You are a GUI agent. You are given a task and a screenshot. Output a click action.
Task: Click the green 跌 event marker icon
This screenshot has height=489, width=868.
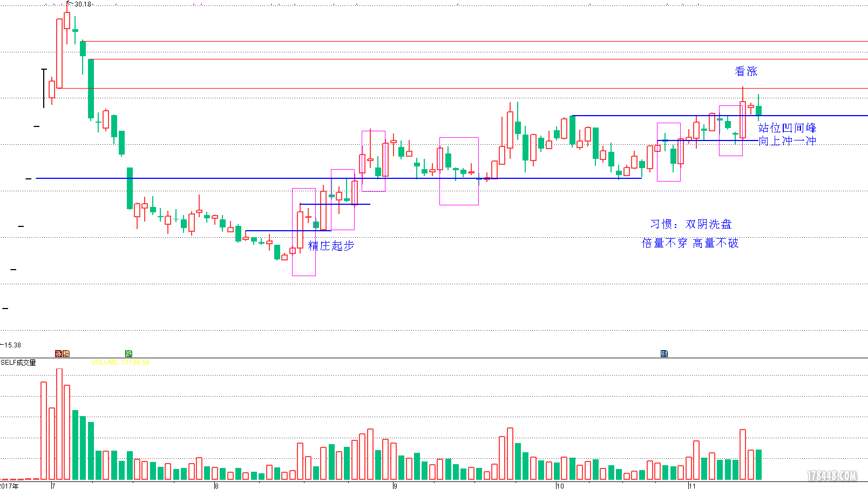[x=128, y=353]
